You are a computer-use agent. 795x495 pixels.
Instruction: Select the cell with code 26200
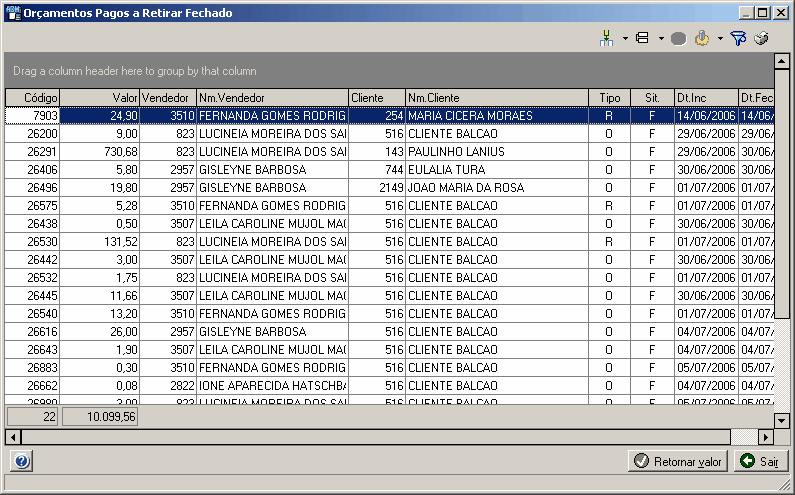coord(32,134)
